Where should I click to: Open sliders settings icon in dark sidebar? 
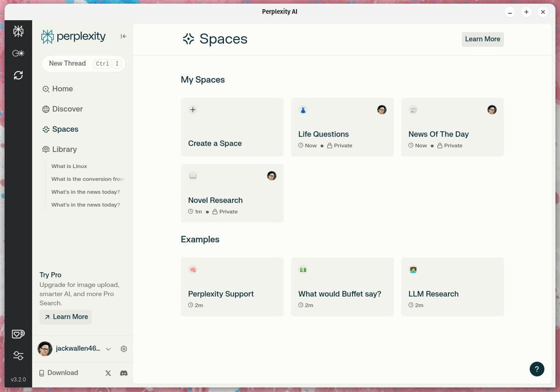pyautogui.click(x=18, y=356)
